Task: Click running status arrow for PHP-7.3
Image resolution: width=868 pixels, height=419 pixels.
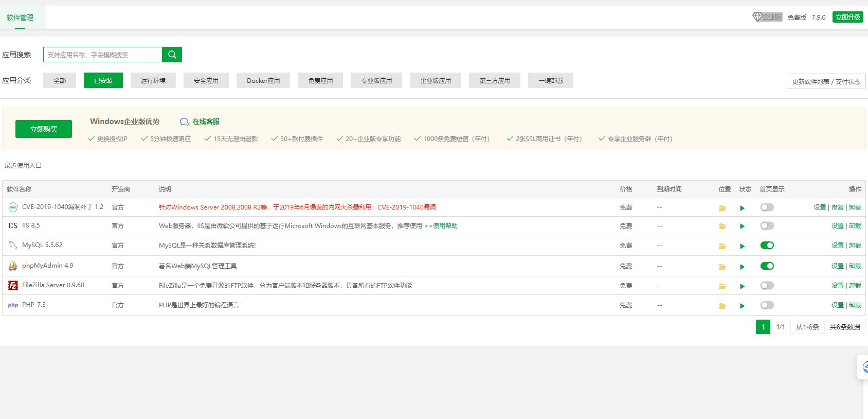Action: pos(742,306)
